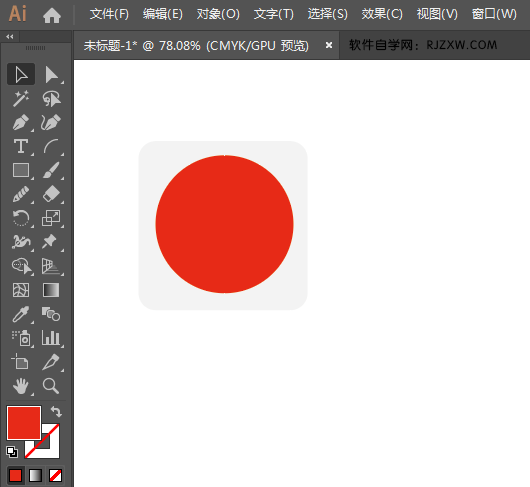
Task: Select the Direct Selection tool
Action: pyautogui.click(x=52, y=74)
